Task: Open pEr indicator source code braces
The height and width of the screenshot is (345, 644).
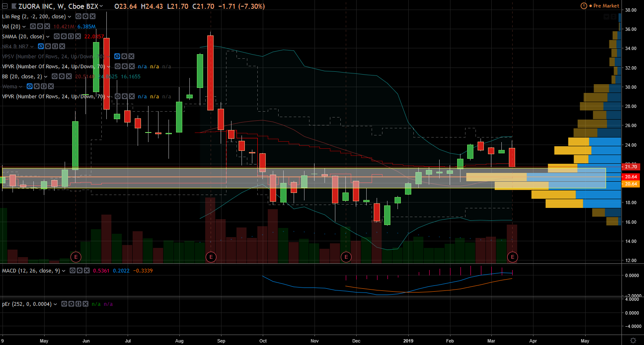Action: click(78, 304)
